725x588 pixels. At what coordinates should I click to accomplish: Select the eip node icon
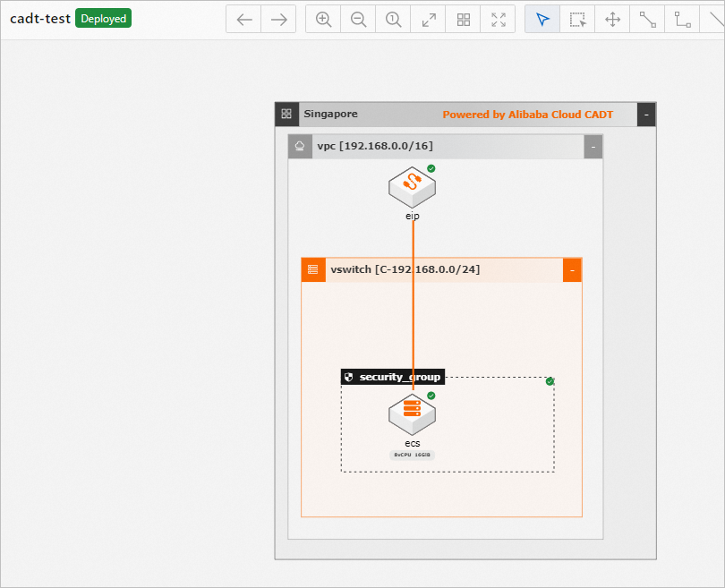pyautogui.click(x=412, y=187)
